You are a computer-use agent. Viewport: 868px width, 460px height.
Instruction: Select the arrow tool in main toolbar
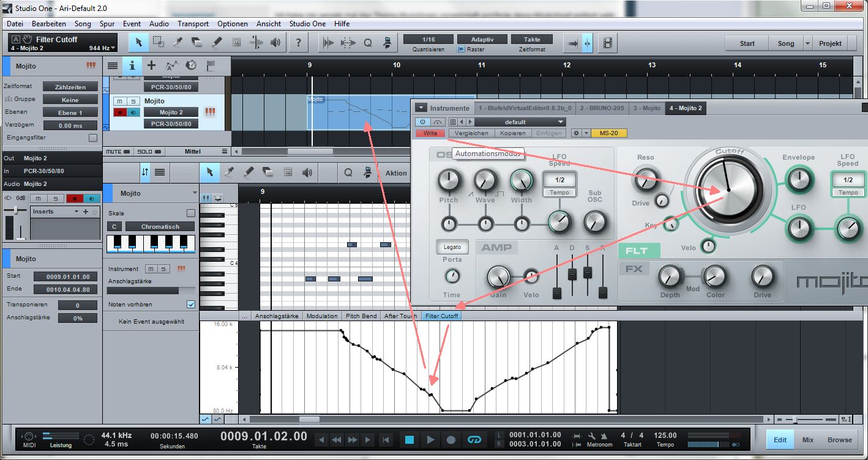click(138, 42)
